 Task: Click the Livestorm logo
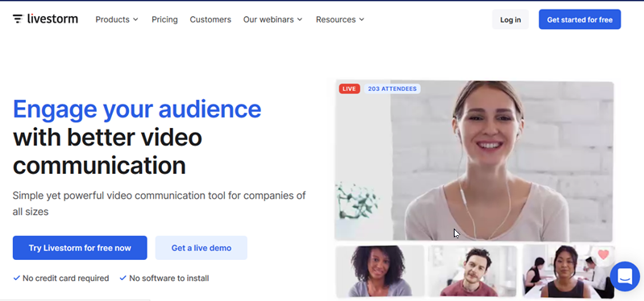pyautogui.click(x=45, y=19)
